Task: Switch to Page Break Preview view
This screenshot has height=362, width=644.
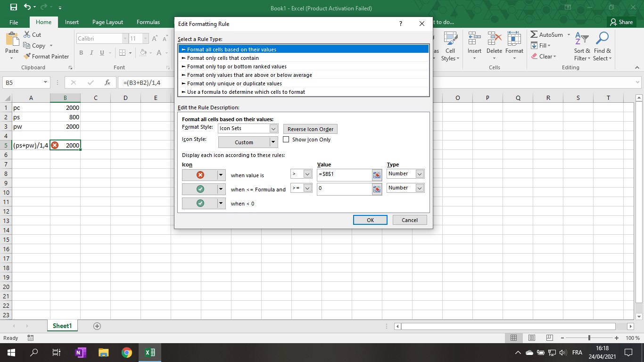Action: (x=549, y=338)
